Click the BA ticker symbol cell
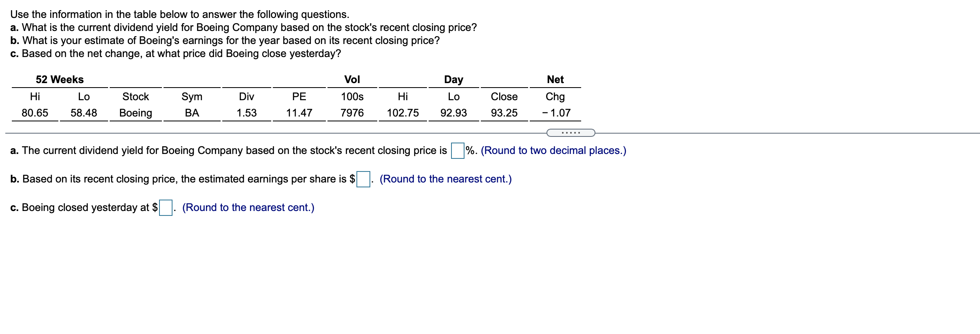 point(192,113)
